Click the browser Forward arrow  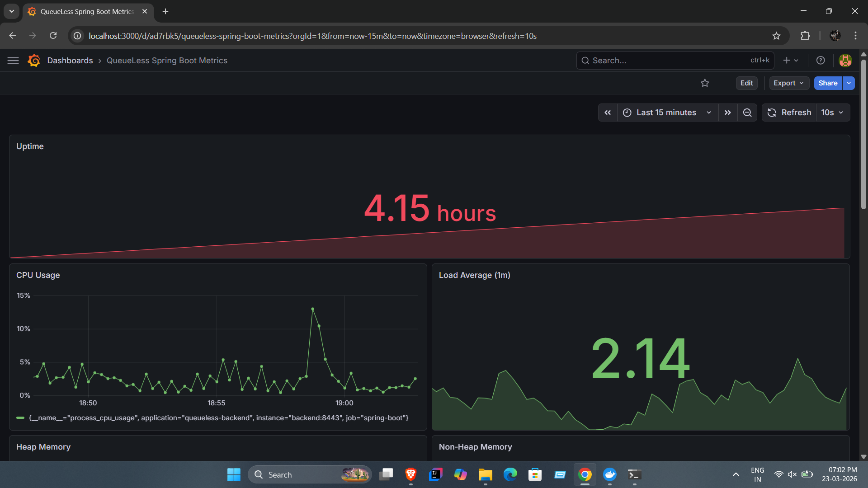pyautogui.click(x=33, y=36)
